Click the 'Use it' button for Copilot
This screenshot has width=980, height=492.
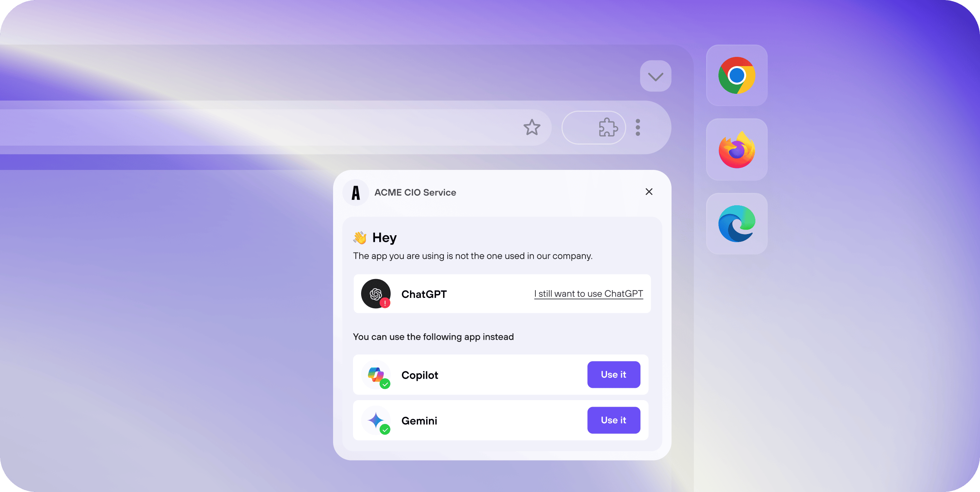tap(613, 375)
